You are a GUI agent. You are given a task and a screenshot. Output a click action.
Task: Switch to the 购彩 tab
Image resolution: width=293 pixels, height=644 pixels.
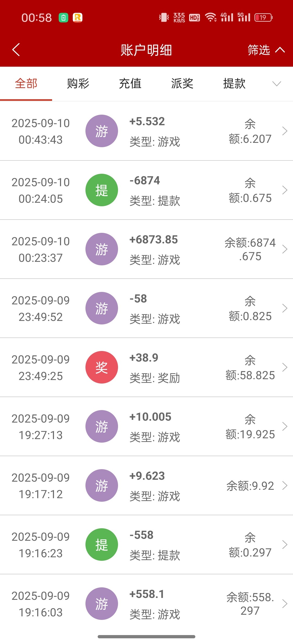click(78, 83)
